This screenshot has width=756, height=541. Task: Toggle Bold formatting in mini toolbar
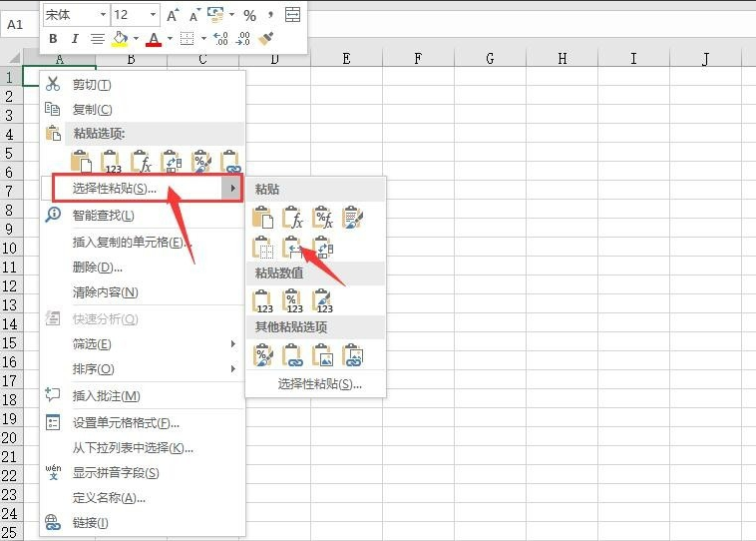pyautogui.click(x=53, y=39)
